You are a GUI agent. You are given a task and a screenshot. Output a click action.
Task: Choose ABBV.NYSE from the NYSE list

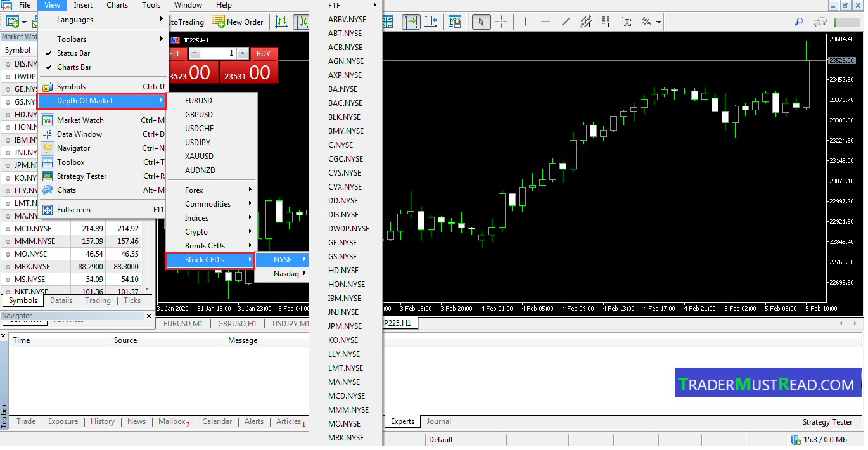click(x=346, y=20)
